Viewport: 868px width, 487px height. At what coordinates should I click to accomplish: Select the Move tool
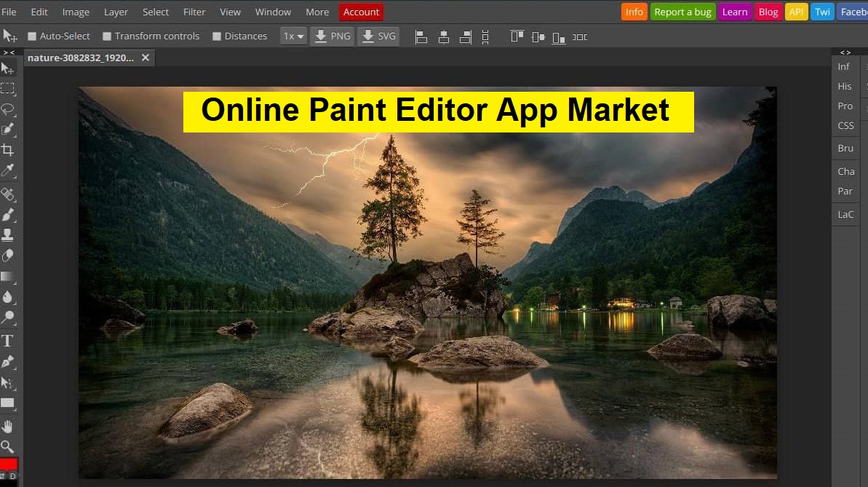tap(9, 68)
